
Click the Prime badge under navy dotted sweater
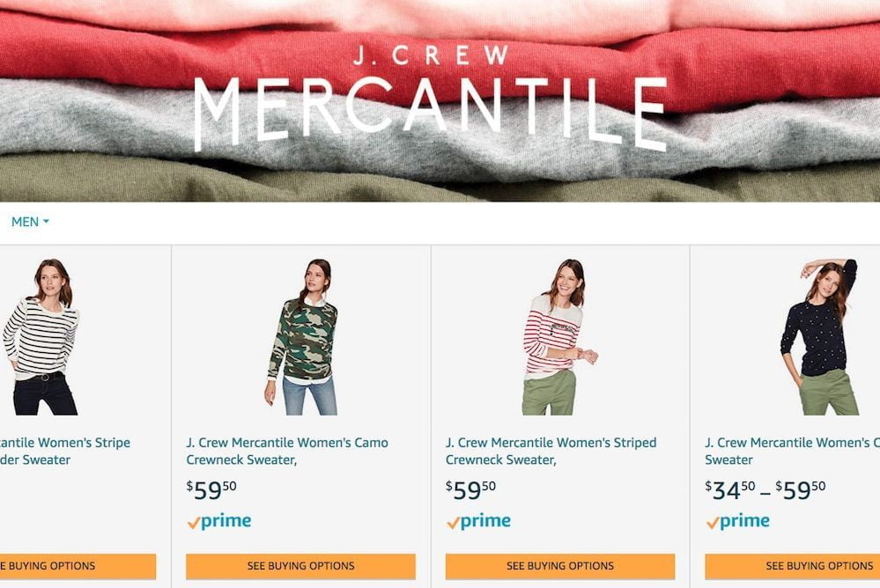tap(738, 522)
